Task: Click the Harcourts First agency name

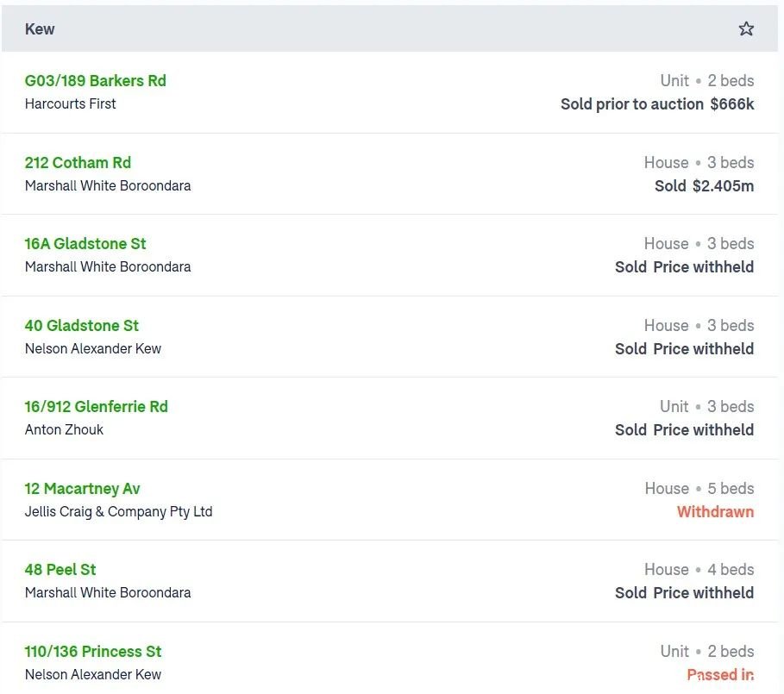Action: click(70, 104)
